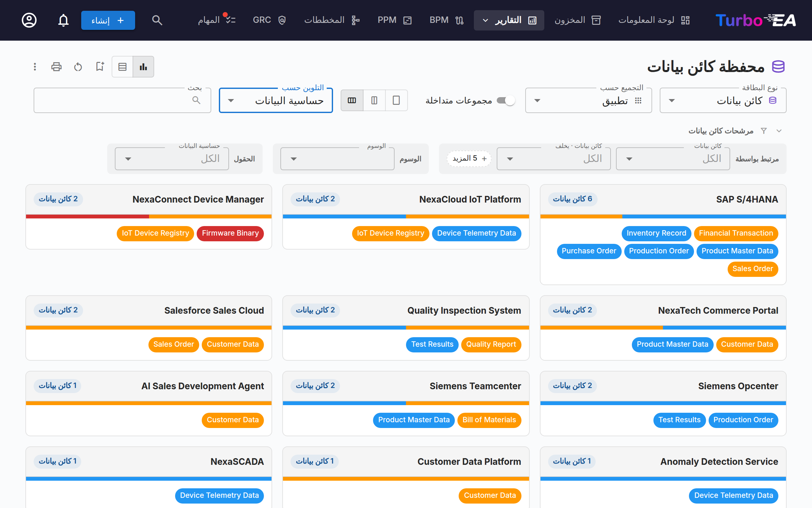Select the three-column layout icon
The image size is (812, 508).
click(x=352, y=100)
